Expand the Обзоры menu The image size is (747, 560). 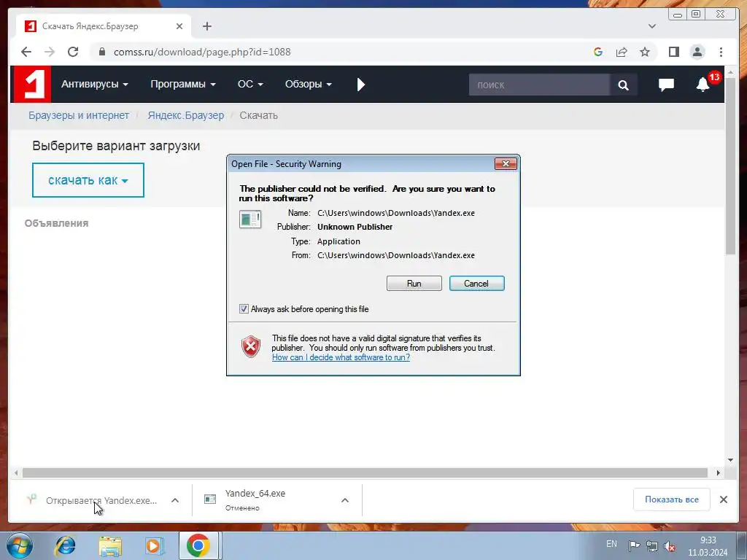pyautogui.click(x=309, y=85)
